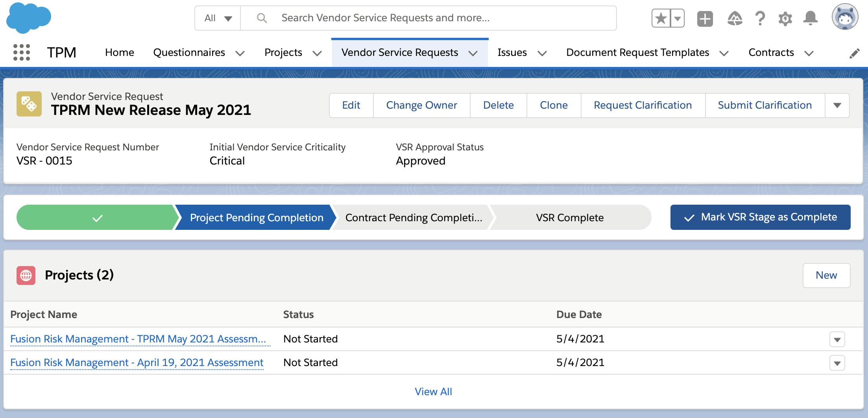868x418 pixels.
Task: Open Salesforce Setup via the gear icon
Action: point(785,18)
